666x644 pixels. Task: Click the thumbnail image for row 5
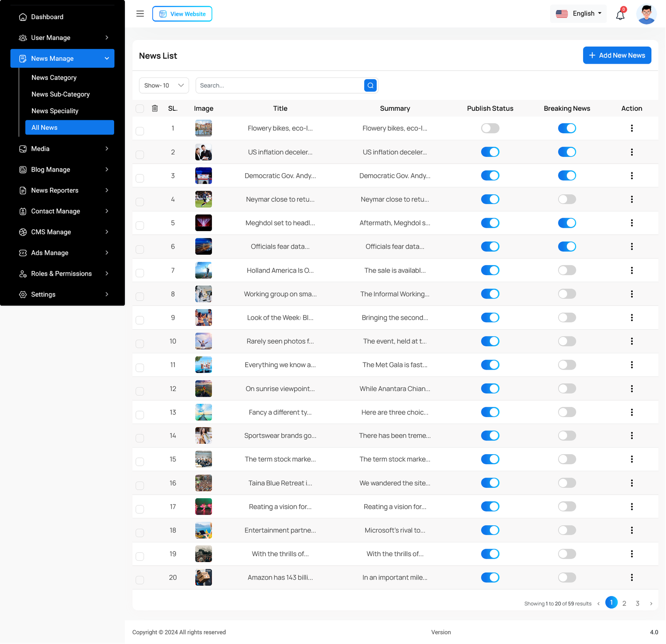[x=204, y=223]
